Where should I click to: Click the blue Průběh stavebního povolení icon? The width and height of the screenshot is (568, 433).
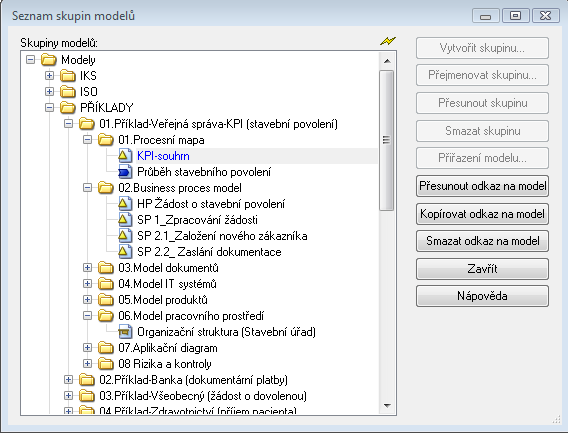124,172
